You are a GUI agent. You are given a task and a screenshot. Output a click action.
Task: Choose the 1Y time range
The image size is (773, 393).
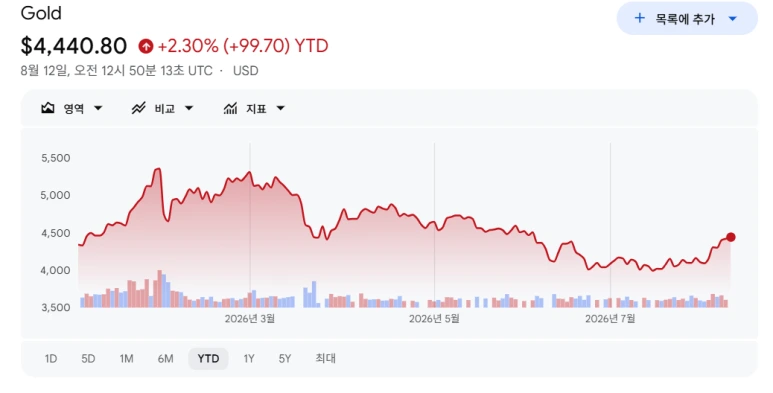(249, 358)
